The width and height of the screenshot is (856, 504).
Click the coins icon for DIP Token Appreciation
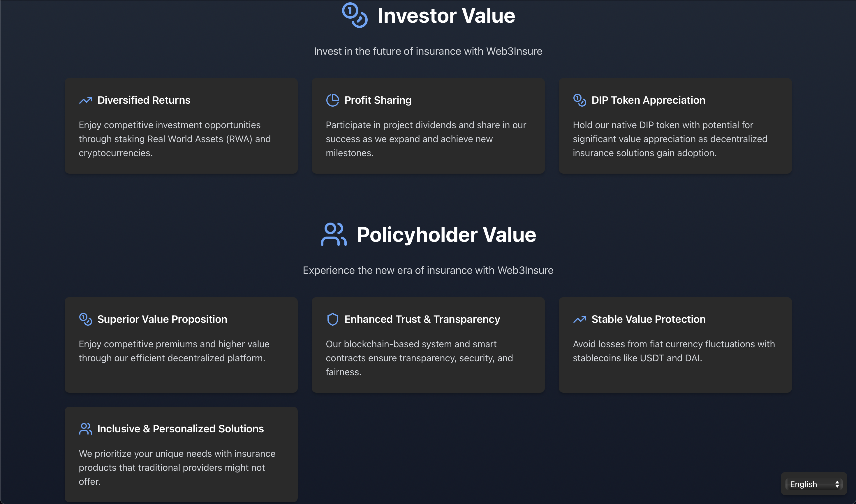(580, 100)
